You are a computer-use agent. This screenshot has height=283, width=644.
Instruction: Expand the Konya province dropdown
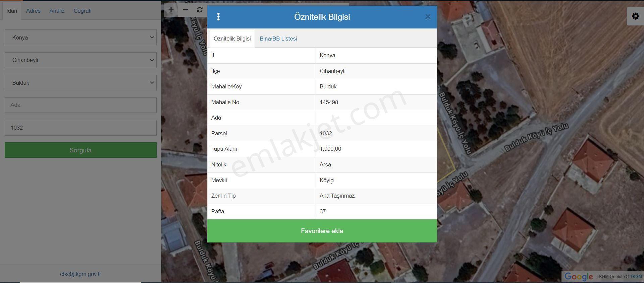coord(80,38)
